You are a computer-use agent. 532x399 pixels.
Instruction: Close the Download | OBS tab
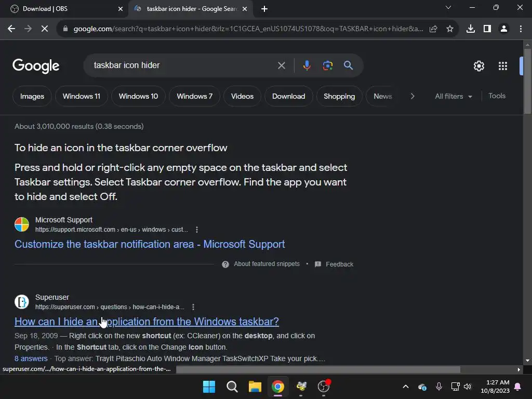click(121, 9)
